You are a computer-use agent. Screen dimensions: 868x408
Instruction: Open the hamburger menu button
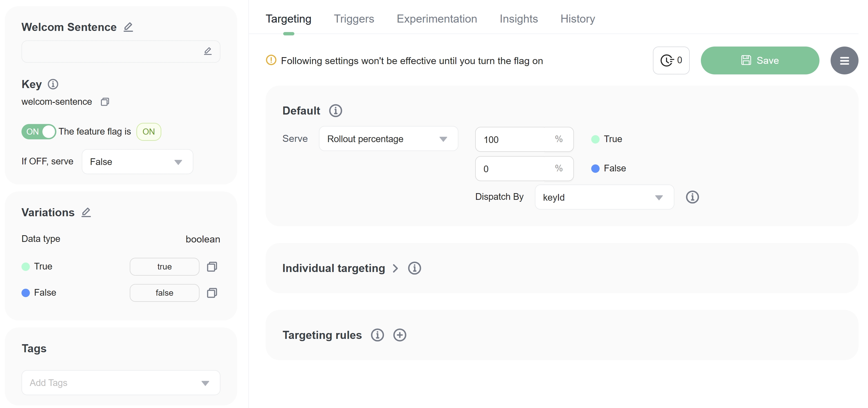844,60
